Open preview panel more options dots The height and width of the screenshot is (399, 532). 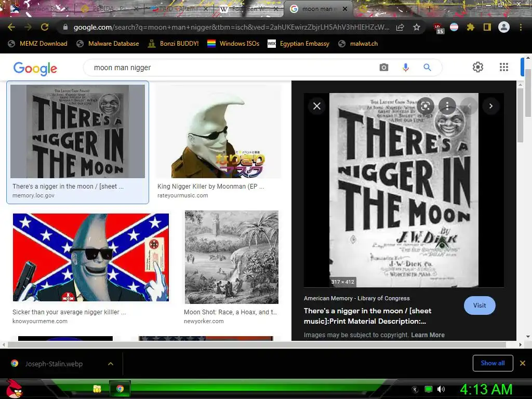click(447, 106)
